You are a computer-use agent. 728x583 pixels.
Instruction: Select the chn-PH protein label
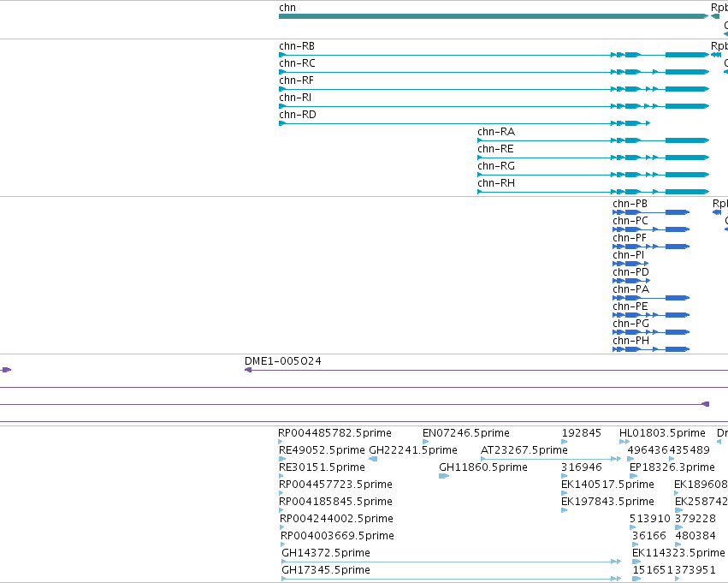(631, 342)
